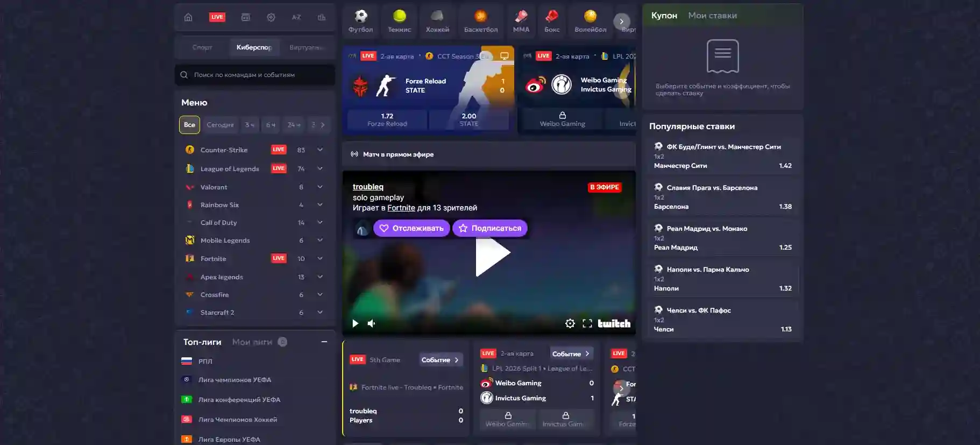Select the 'Сегодня' time filter

pos(220,125)
